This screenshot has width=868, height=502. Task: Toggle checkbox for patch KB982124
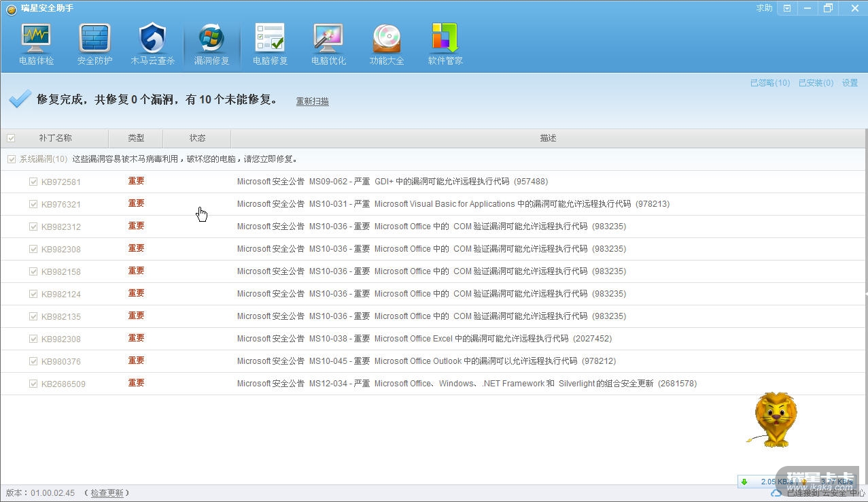pos(33,294)
